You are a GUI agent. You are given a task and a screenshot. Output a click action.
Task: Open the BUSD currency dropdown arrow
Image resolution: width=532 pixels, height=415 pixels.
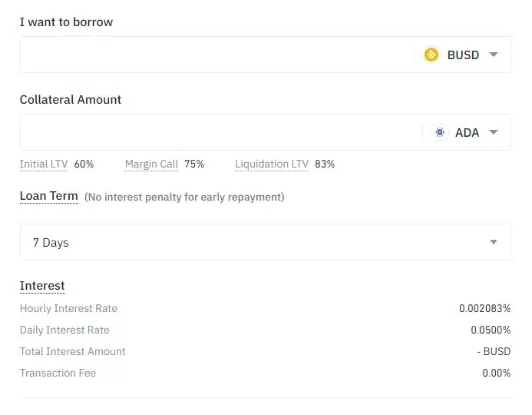[x=494, y=55]
